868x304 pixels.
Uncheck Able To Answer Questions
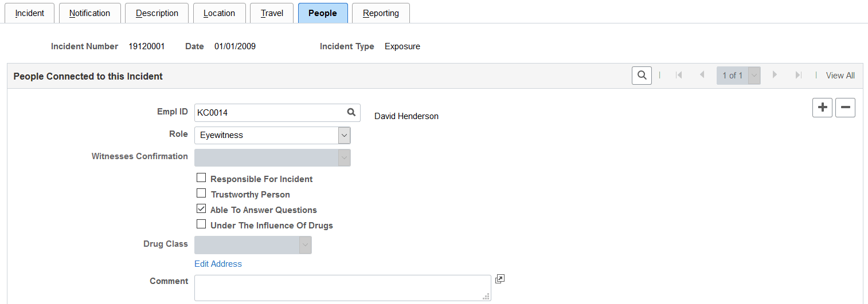[x=201, y=209]
